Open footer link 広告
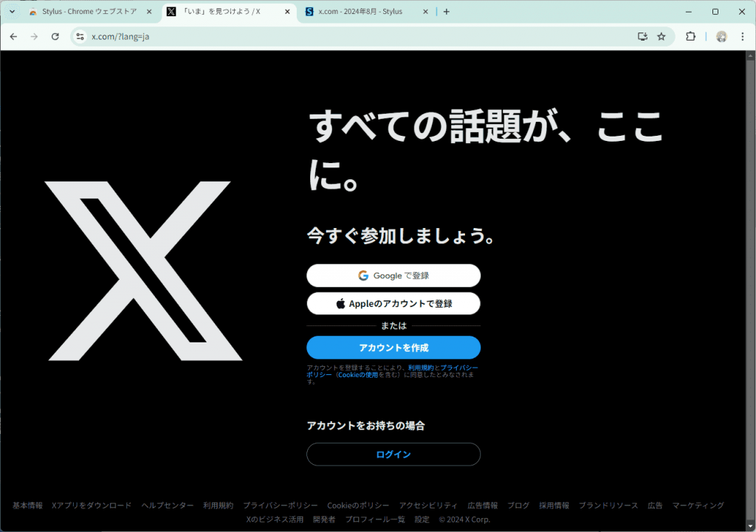Screen dimensions: 756x532 click(x=655, y=505)
